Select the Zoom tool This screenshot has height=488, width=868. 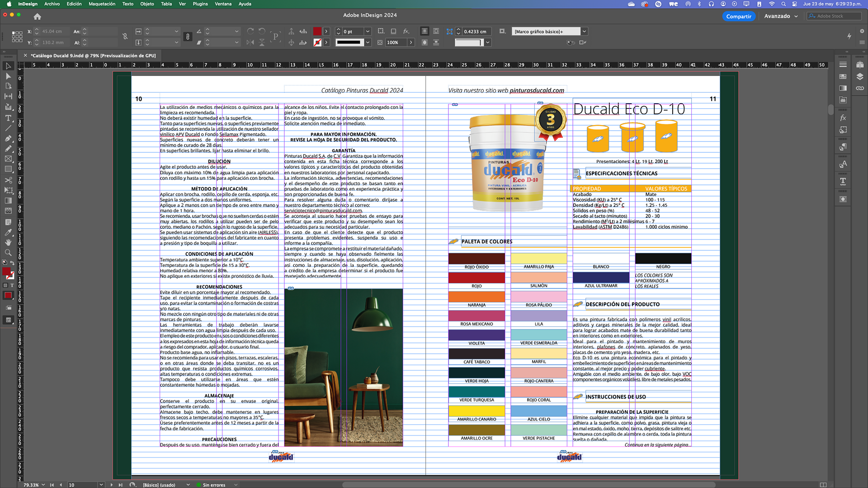click(x=8, y=253)
